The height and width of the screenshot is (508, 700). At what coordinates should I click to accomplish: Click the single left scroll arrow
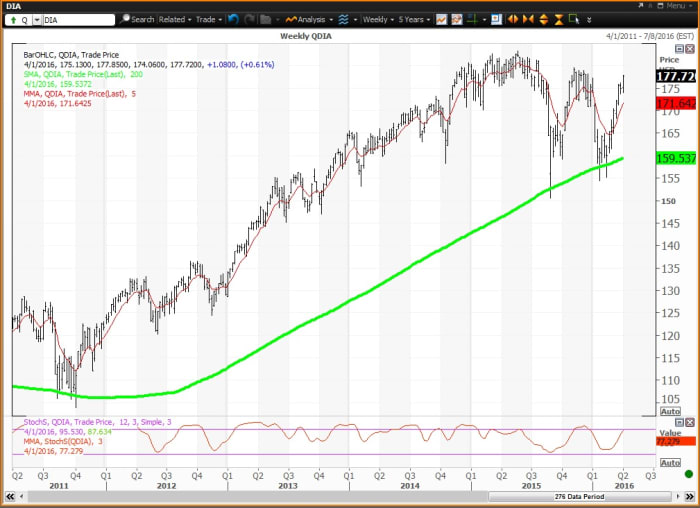(21, 496)
